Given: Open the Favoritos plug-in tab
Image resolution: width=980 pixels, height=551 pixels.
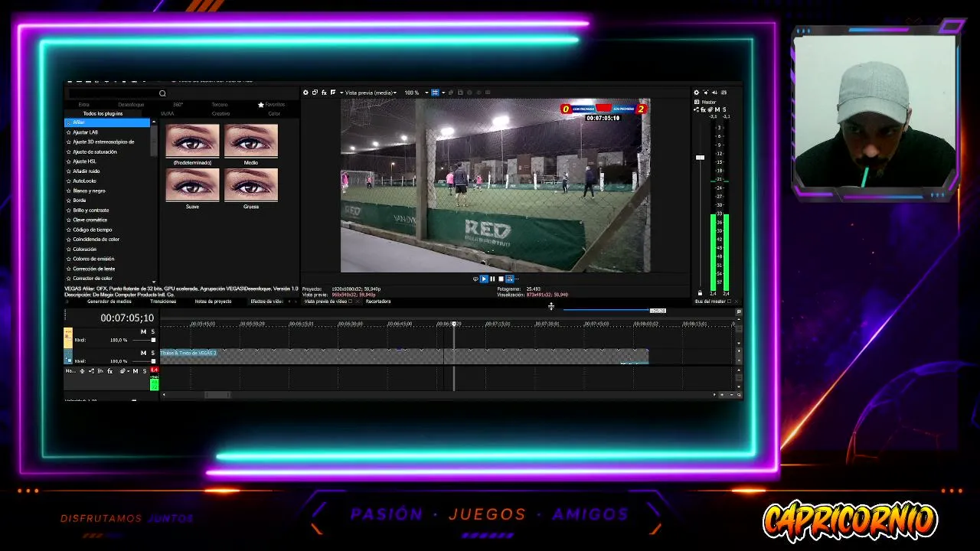Looking at the screenshot, I should coord(271,104).
